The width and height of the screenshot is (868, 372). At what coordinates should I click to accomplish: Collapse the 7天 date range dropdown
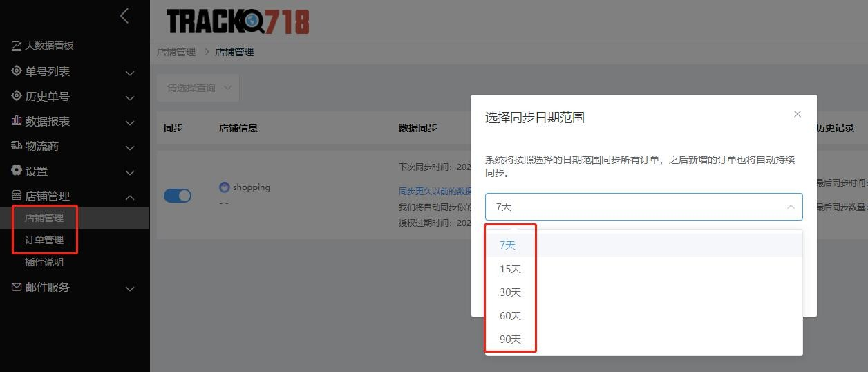coord(791,207)
